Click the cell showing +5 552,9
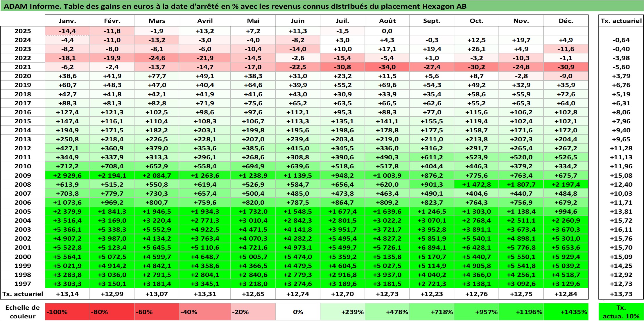644x321 pixels. pos(157,230)
